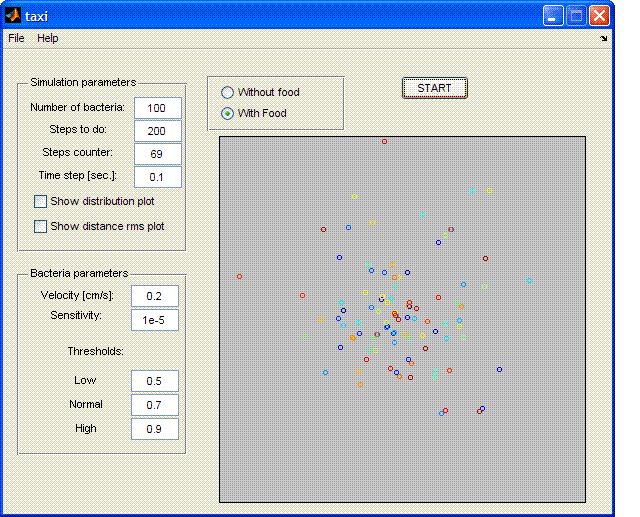
Task: Open the Help menu
Action: click(x=48, y=38)
